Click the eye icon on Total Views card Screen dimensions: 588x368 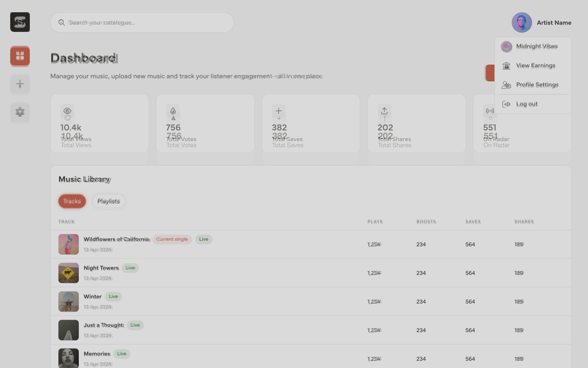(x=67, y=111)
